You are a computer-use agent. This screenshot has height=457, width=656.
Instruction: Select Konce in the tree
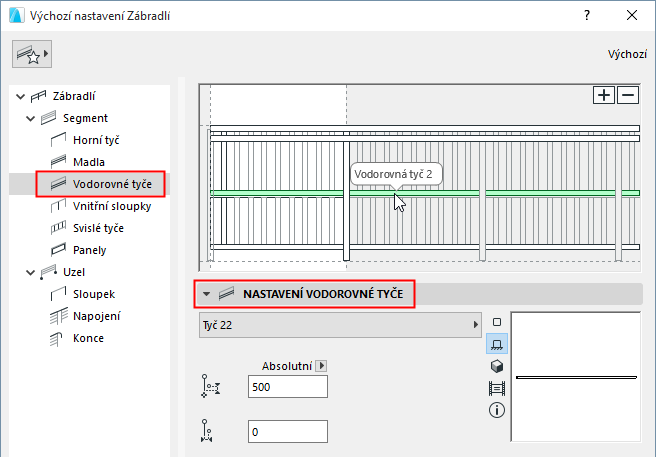(x=88, y=338)
